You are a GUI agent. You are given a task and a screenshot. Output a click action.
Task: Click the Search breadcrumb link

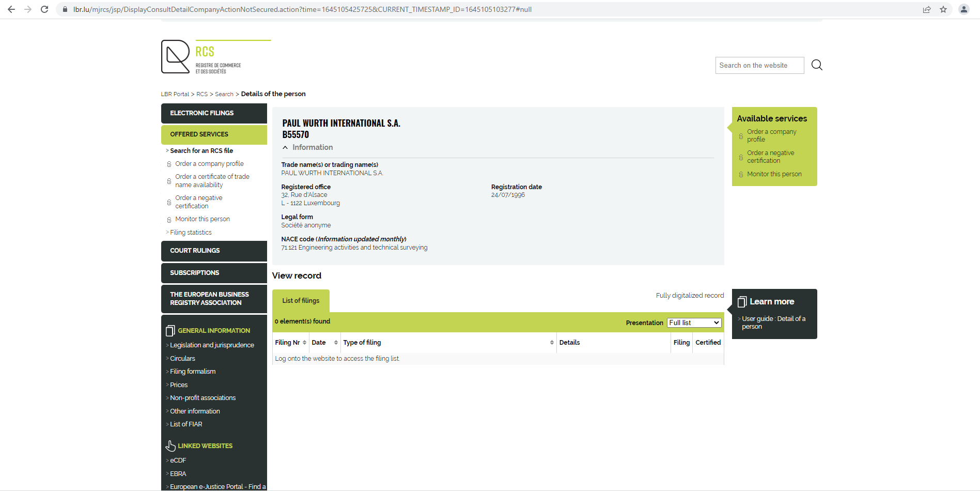pos(224,94)
